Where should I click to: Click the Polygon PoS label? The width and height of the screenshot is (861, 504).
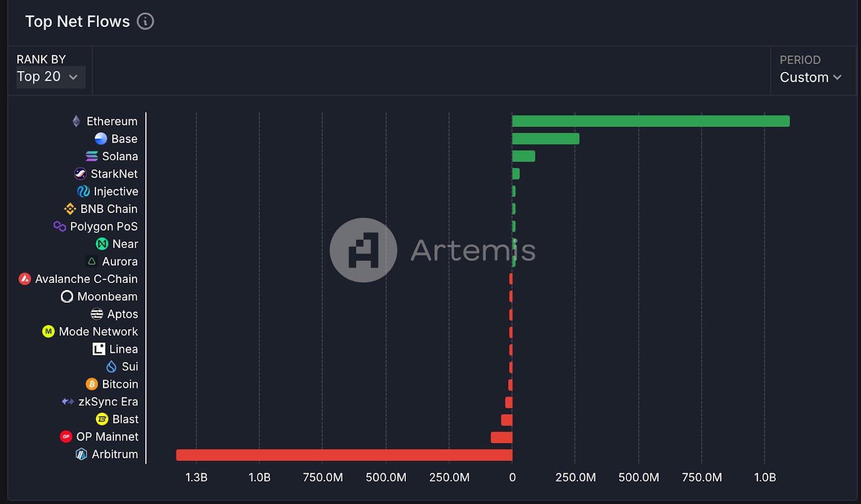[104, 226]
